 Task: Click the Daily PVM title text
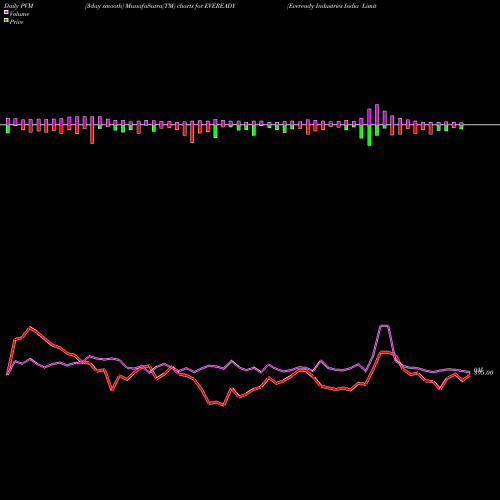19,6
